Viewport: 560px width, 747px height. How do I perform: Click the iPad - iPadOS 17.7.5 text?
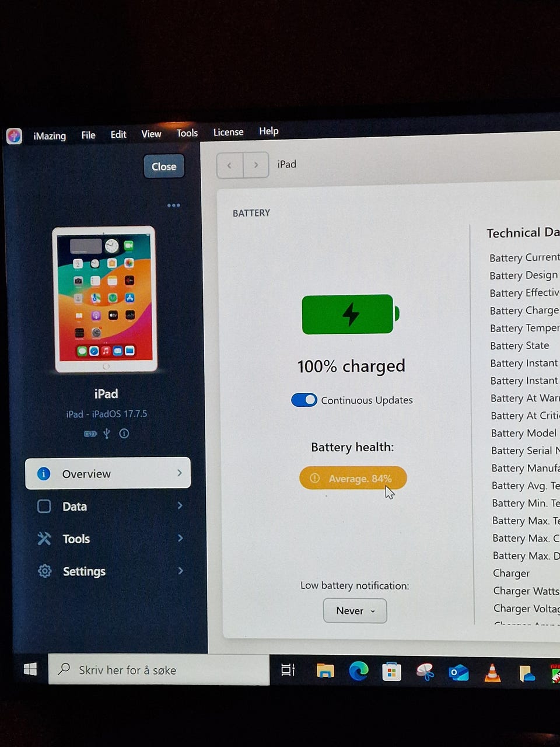click(x=106, y=414)
